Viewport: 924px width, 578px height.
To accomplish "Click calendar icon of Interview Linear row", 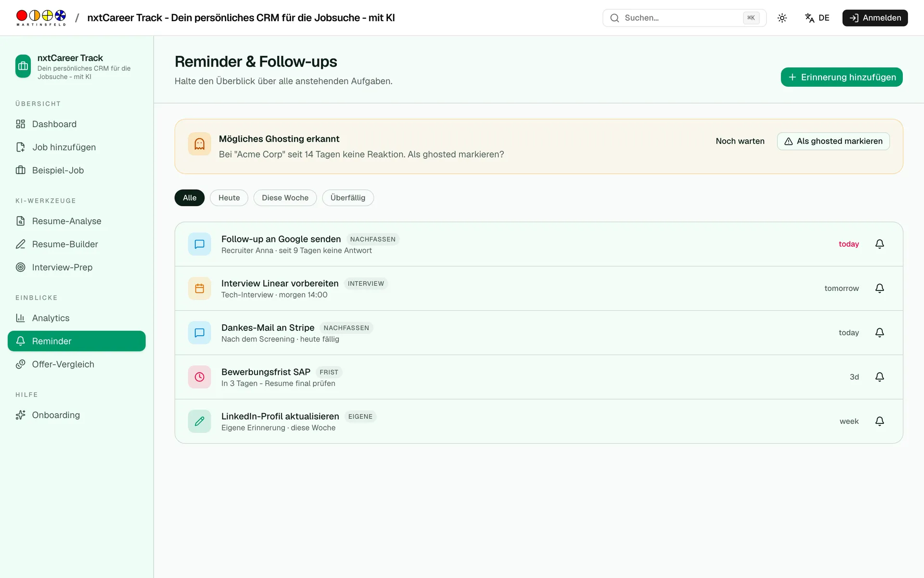I will 199,289.
